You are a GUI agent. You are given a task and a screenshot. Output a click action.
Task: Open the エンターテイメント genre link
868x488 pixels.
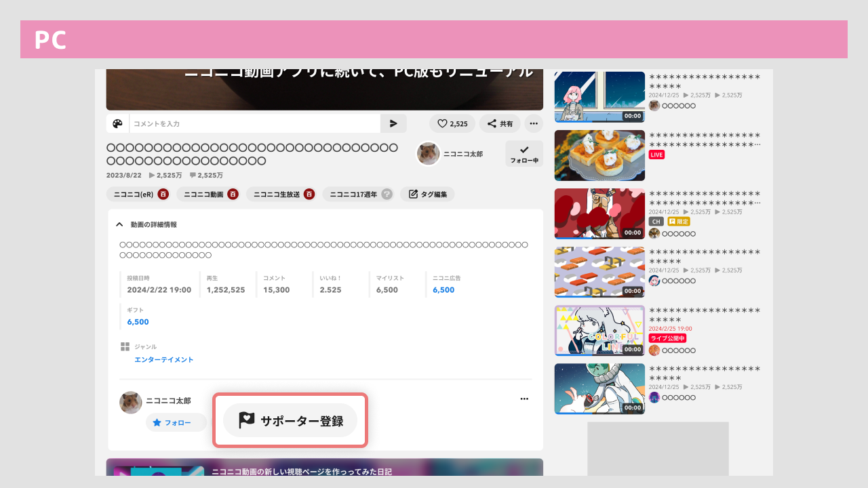[x=164, y=359]
